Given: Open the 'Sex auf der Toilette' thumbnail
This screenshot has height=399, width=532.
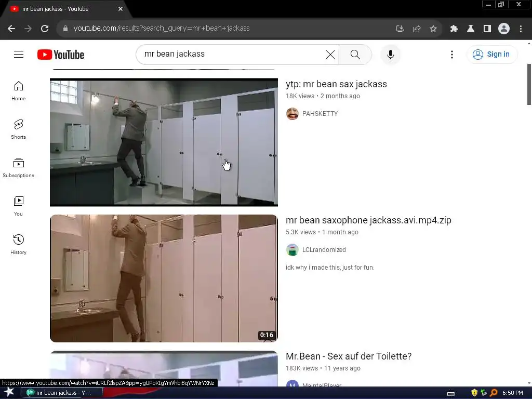Looking at the screenshot, I should (x=164, y=368).
